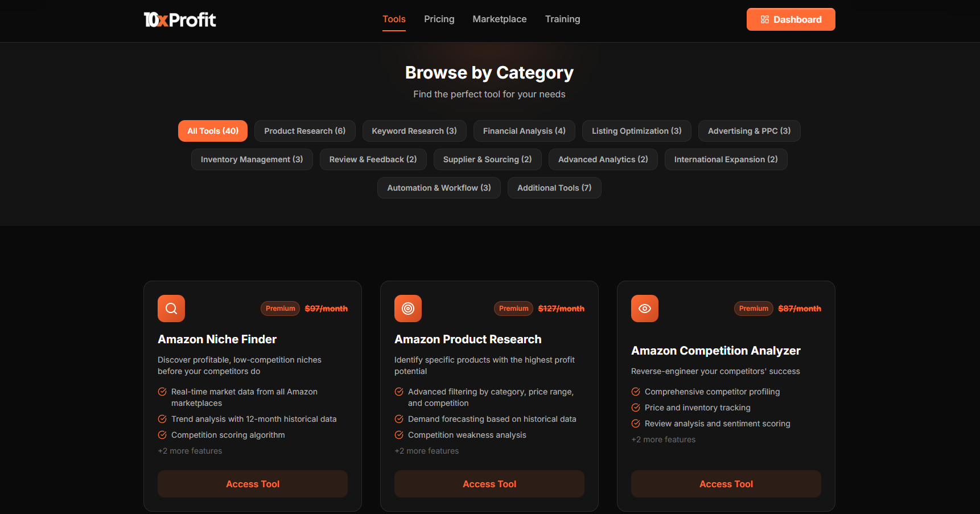Expand '+2 more features' under Amazon Niche Finder

point(190,450)
